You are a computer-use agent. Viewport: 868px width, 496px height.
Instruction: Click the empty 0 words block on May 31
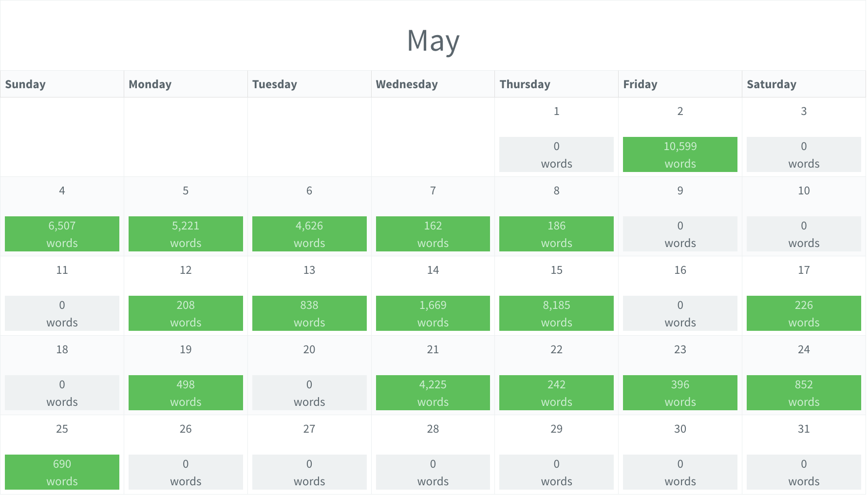pos(804,472)
